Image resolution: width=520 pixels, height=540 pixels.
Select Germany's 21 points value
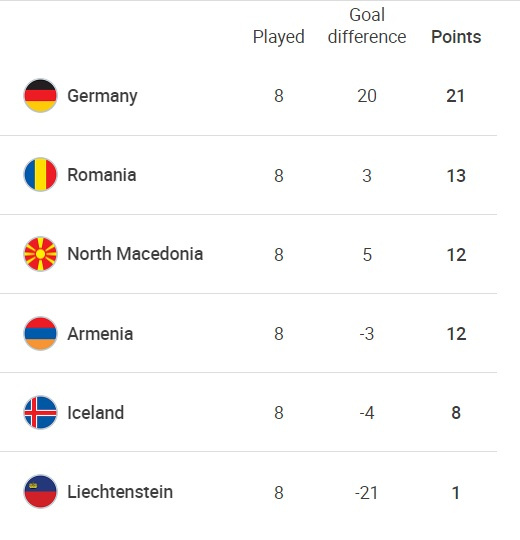pos(456,96)
